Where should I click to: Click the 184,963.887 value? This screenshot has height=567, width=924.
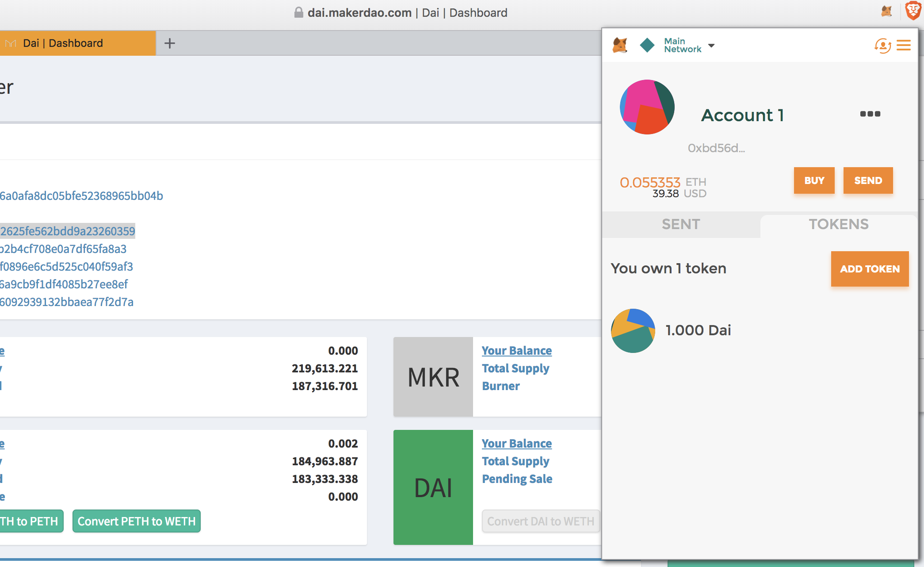[325, 461]
